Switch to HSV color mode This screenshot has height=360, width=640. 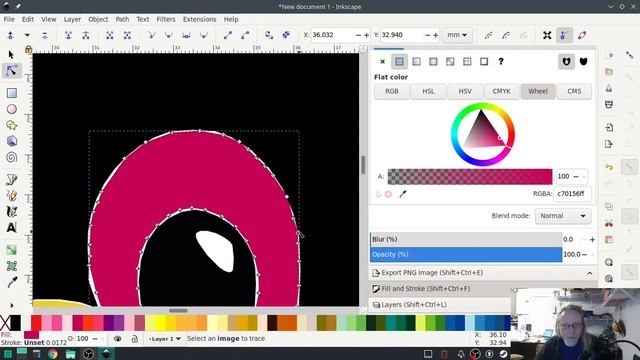pos(465,91)
